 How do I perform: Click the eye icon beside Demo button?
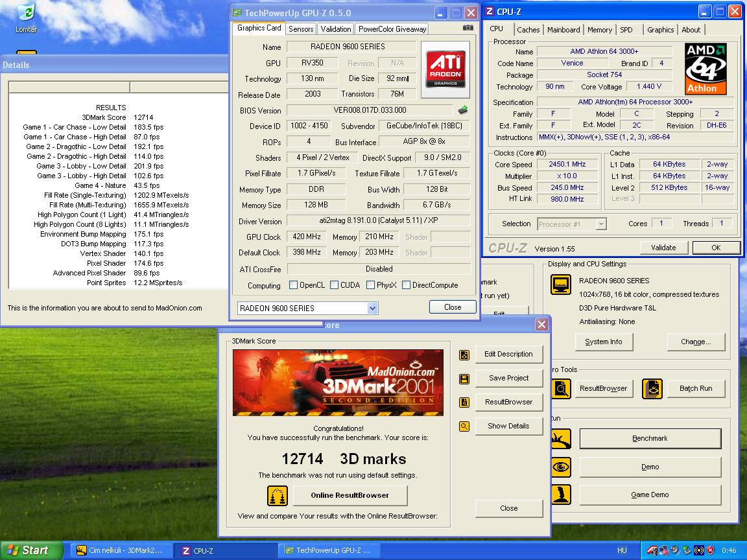pos(561,467)
